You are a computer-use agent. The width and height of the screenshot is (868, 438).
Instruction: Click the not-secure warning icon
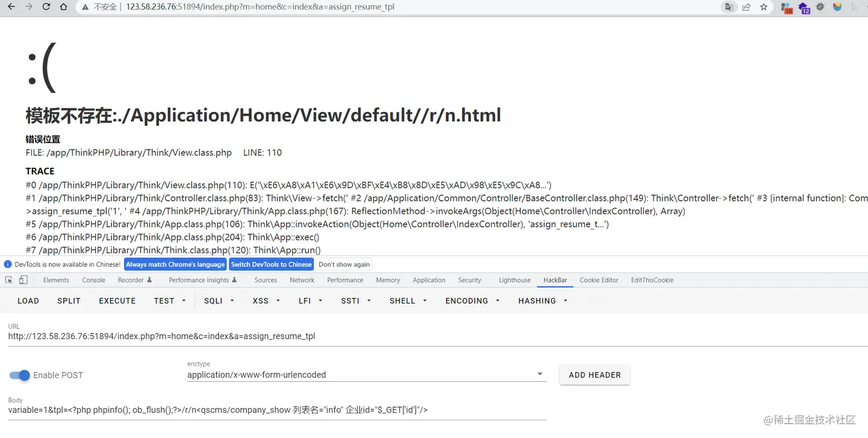pos(86,7)
